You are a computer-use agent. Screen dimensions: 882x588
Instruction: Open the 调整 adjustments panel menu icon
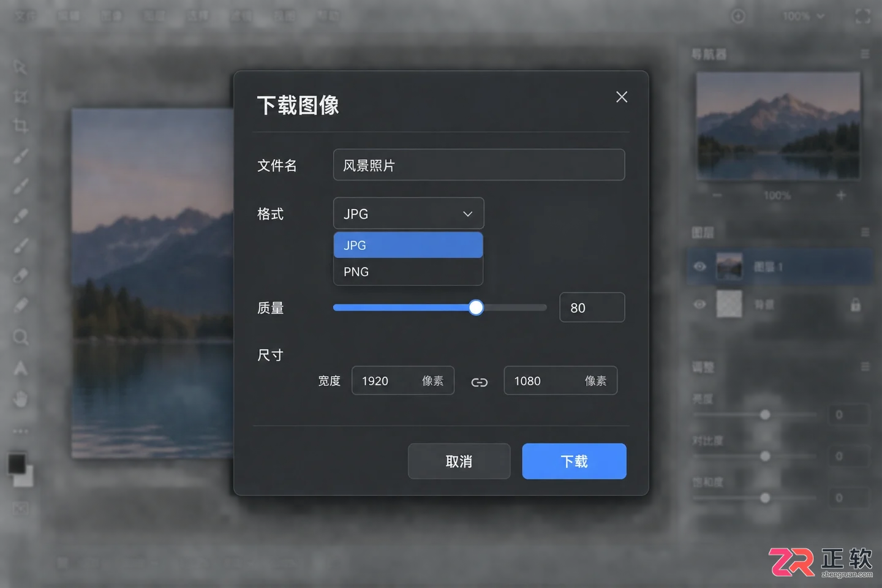click(865, 367)
